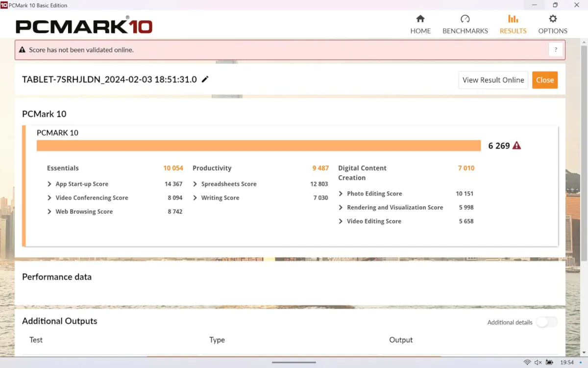Click the orange PCMark 10 score bar
The image size is (588, 368).
point(259,146)
